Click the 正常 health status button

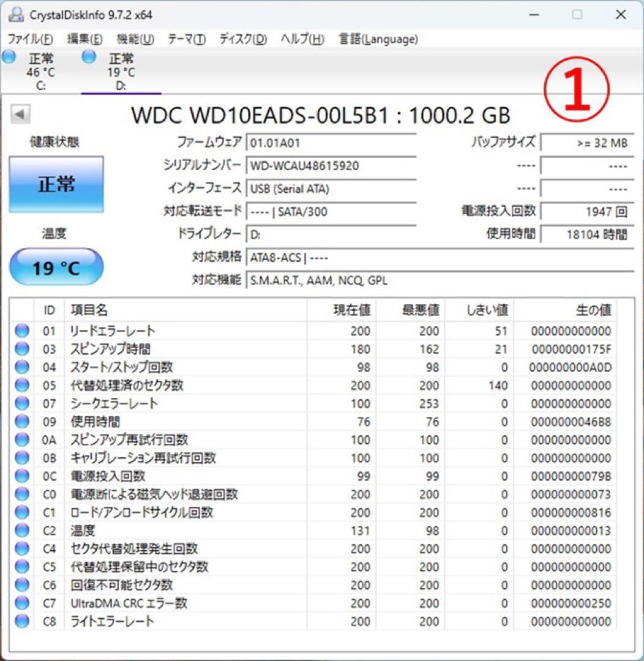point(56,184)
